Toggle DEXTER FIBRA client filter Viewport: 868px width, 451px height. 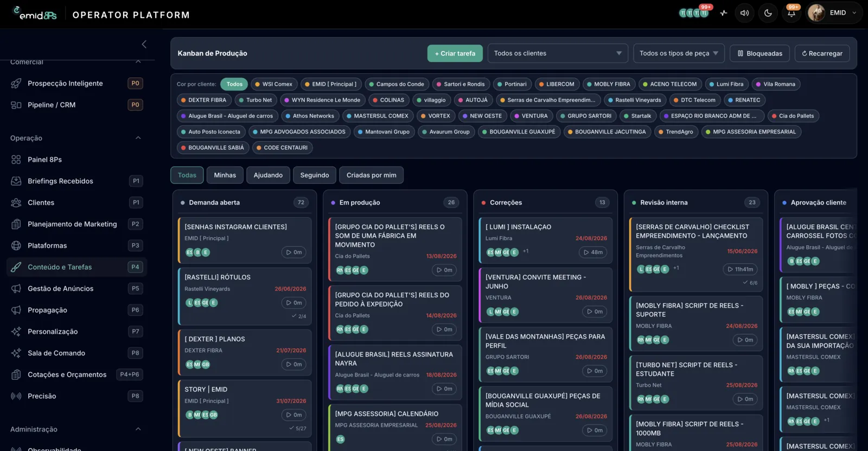(204, 100)
